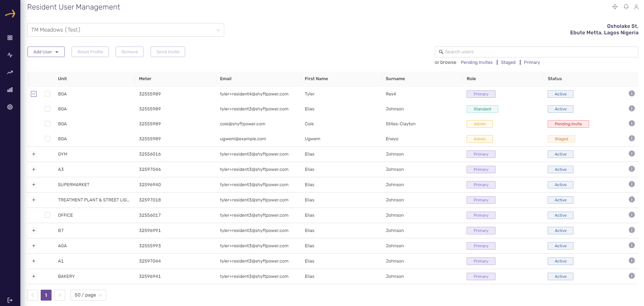Click the Reset Profile button
The height and width of the screenshot is (306, 644).
coord(90,52)
